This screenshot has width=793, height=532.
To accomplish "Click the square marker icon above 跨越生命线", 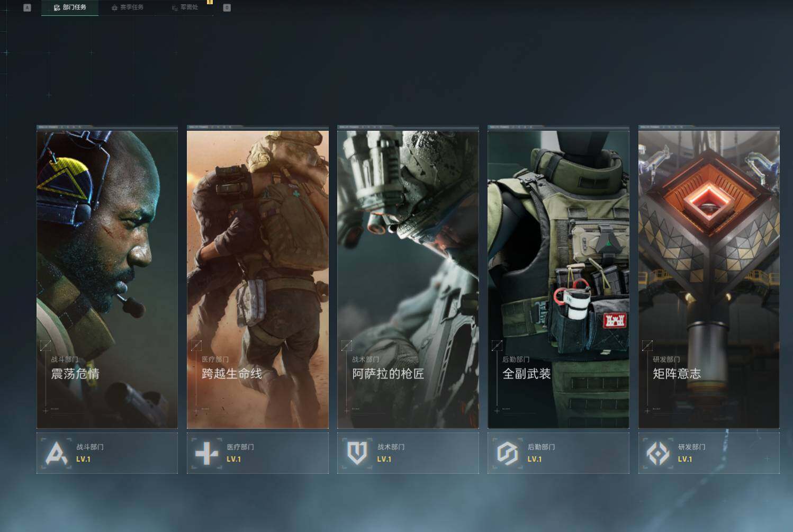I will pos(196,346).
